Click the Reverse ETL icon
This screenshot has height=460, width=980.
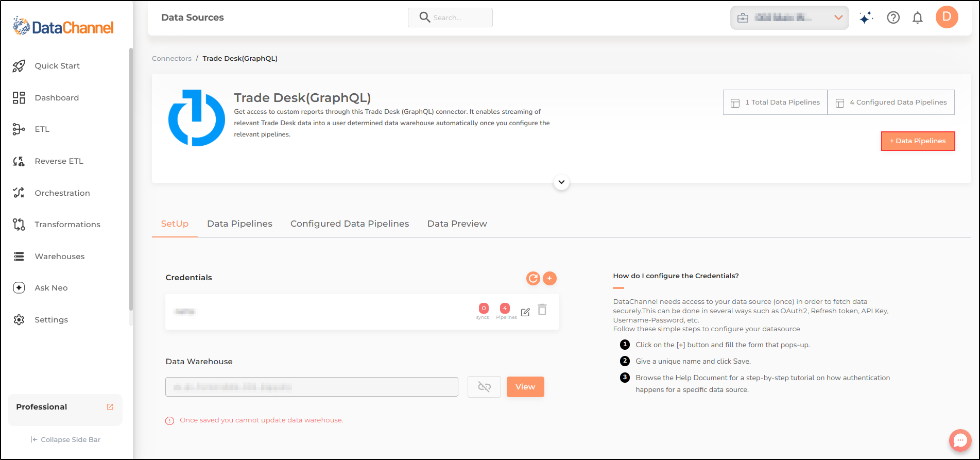pyautogui.click(x=19, y=161)
